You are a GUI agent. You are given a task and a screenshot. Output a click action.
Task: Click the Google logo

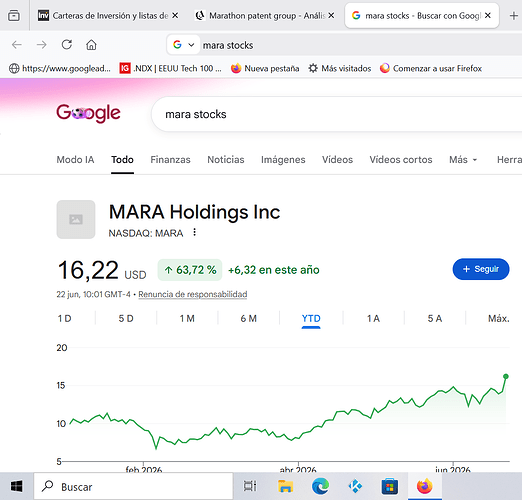point(88,113)
